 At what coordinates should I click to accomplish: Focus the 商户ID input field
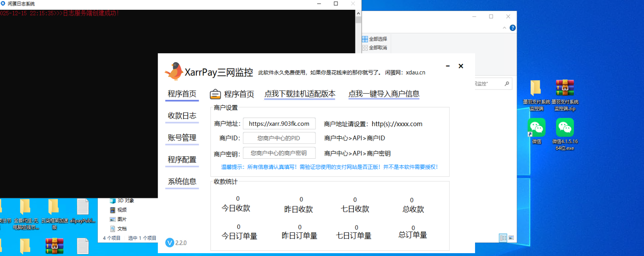pos(279,138)
